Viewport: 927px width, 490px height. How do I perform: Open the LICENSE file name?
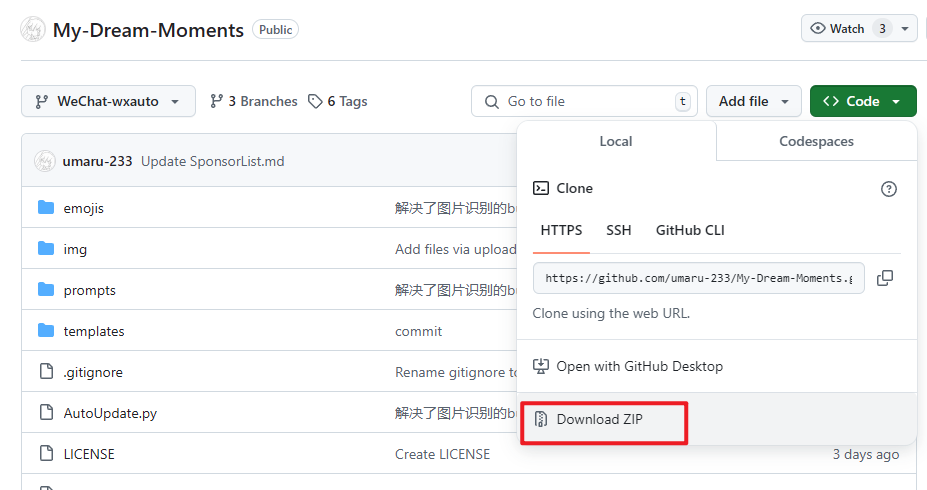click(x=89, y=454)
